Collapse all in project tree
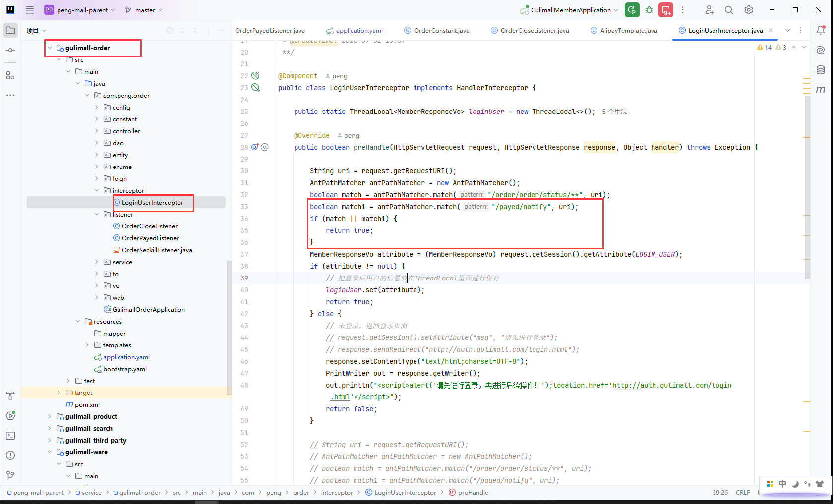The width and height of the screenshot is (833, 504). coord(195,30)
